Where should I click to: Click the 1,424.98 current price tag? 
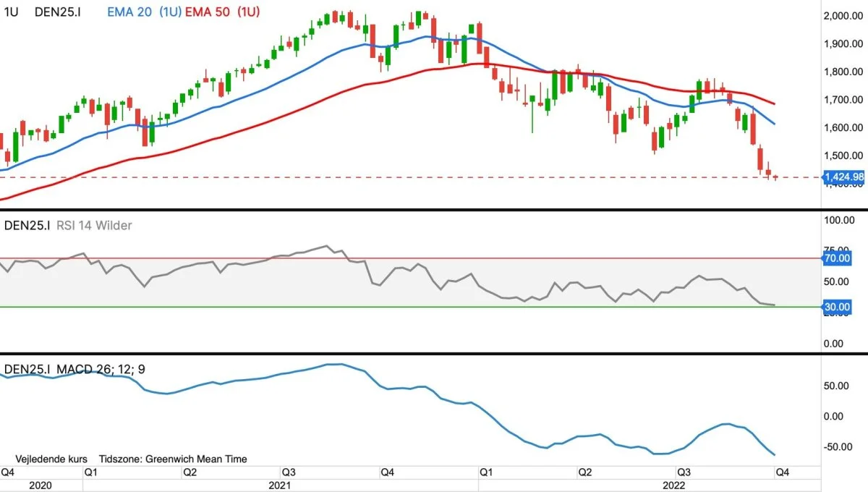click(844, 177)
